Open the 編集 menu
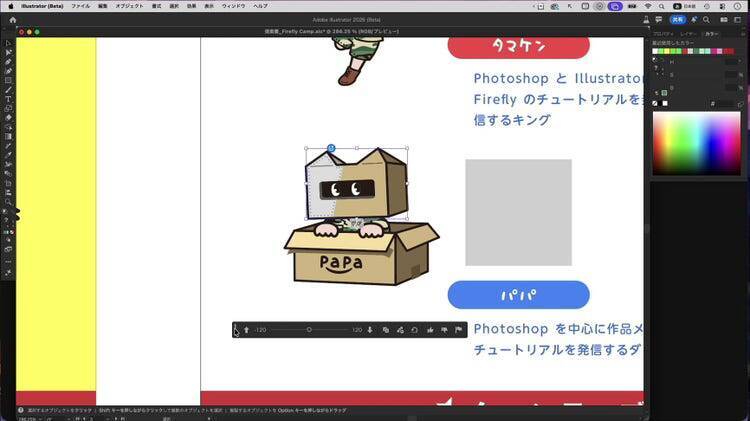The width and height of the screenshot is (750, 421). point(102,6)
